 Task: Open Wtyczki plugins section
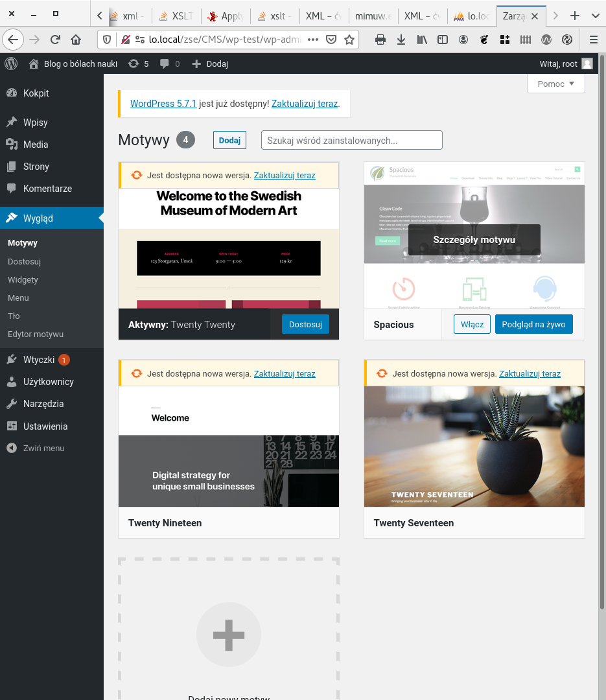click(x=39, y=360)
